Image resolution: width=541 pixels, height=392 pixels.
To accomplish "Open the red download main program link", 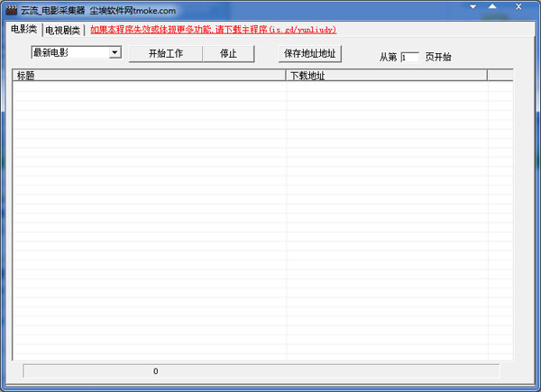I will [213, 30].
